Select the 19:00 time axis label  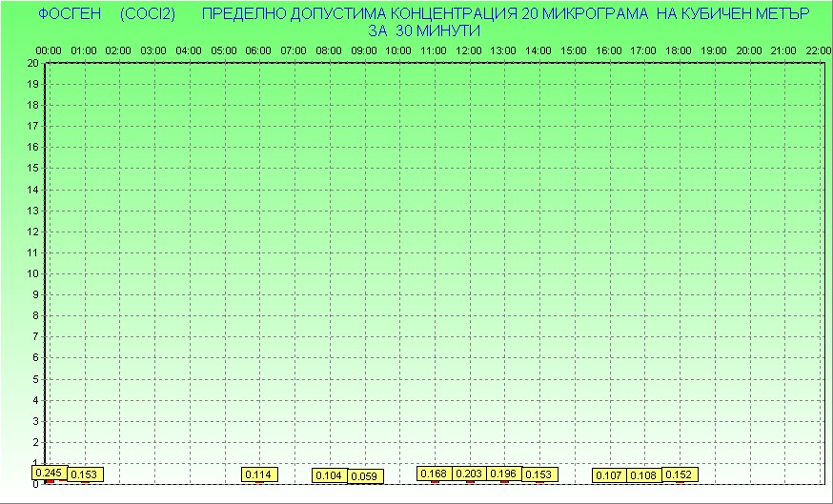pyautogui.click(x=714, y=51)
